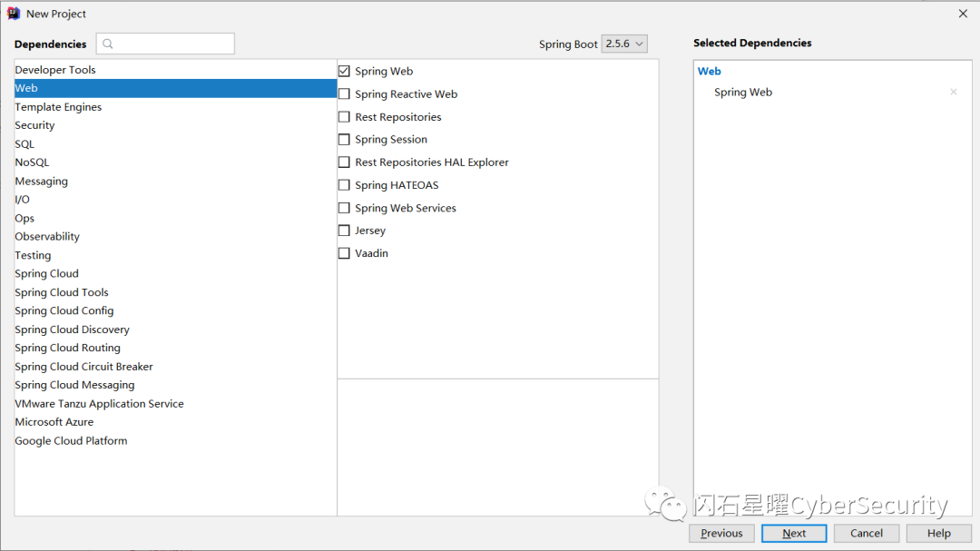Open the Messaging category

pos(176,181)
